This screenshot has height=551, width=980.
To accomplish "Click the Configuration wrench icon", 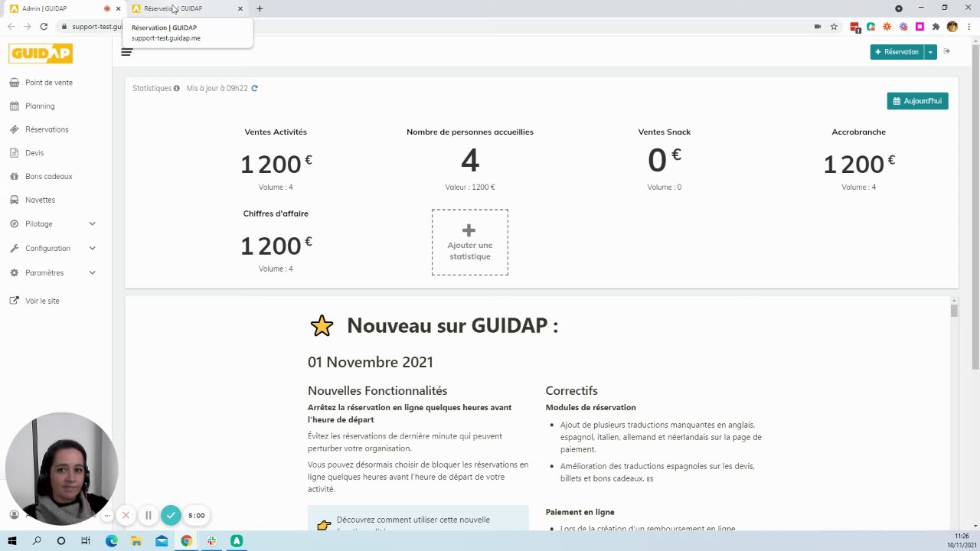I will pos(14,248).
